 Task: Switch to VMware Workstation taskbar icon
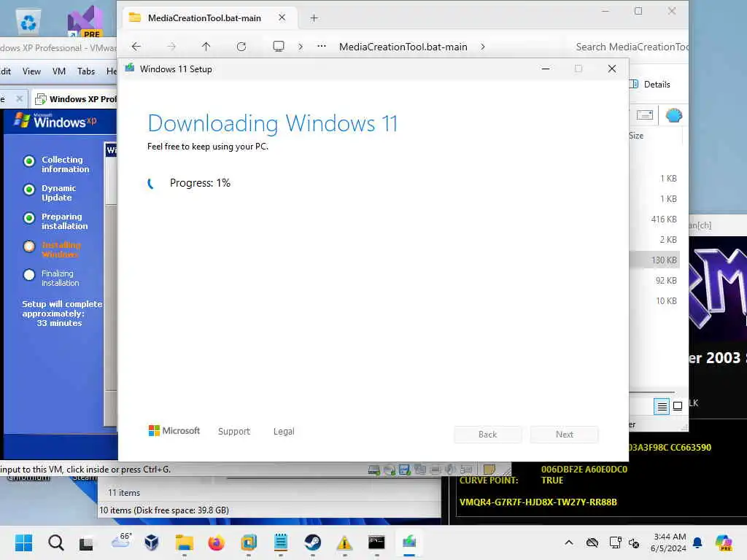(x=249, y=542)
